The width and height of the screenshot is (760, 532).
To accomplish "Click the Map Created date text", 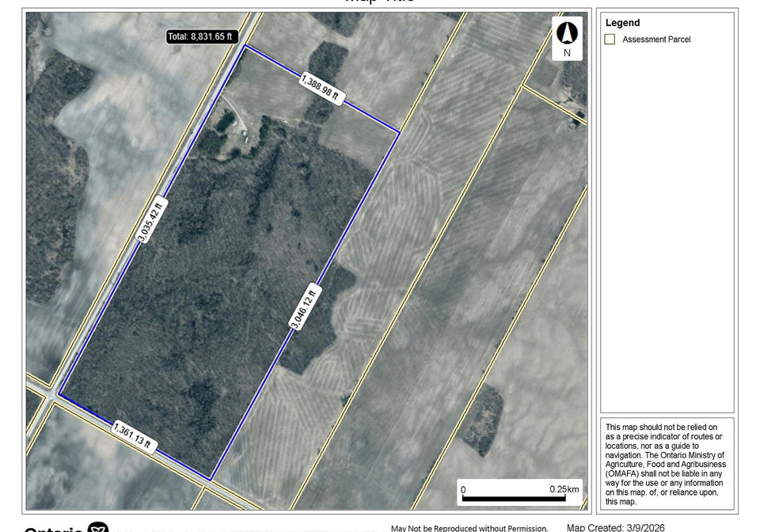I will pos(616,527).
